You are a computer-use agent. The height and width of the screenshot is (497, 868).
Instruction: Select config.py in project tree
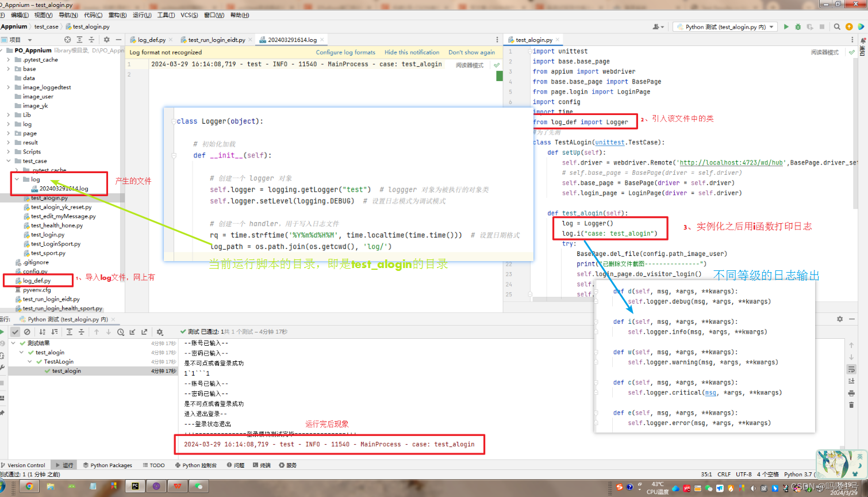35,272
